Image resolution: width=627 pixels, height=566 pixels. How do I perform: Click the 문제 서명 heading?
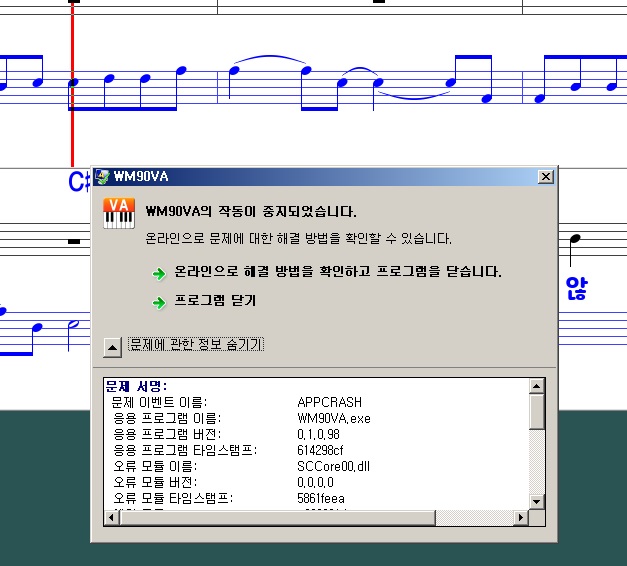point(136,386)
